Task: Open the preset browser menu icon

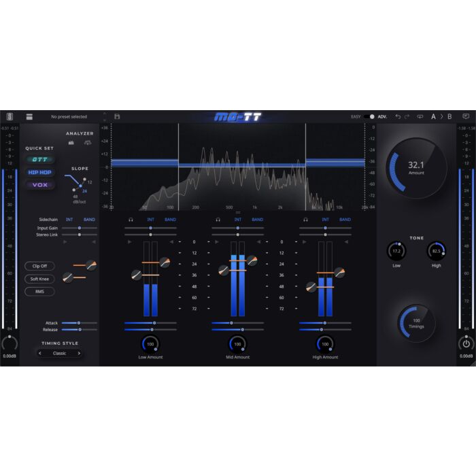Action: tap(29, 116)
